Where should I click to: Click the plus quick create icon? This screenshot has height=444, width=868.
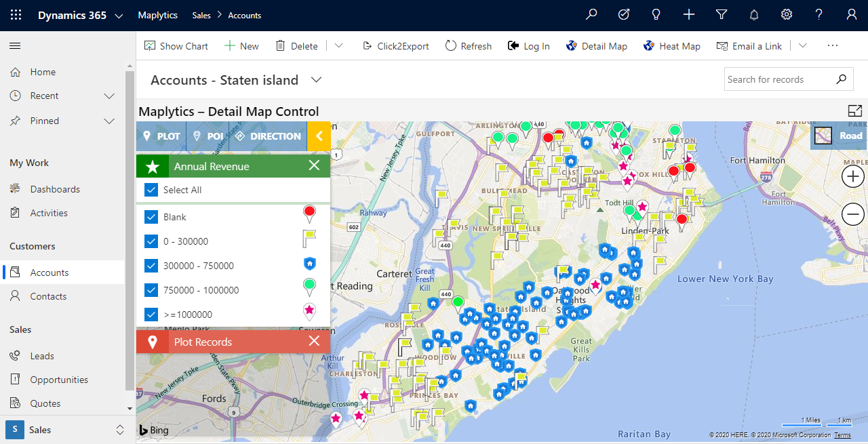689,15
